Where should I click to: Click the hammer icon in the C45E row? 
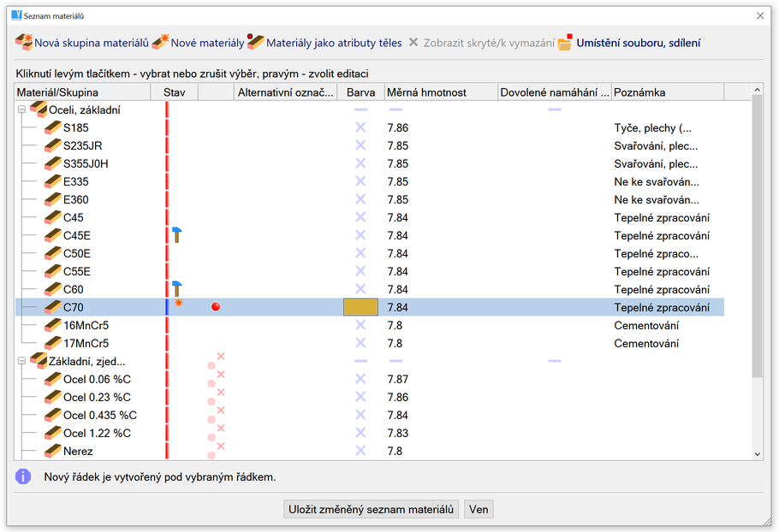[177, 235]
